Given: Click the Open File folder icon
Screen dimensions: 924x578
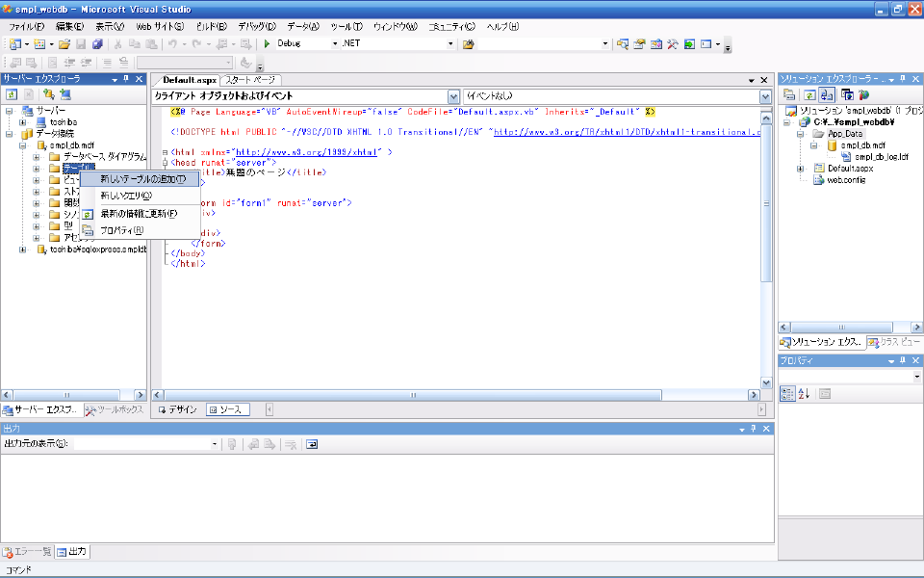Looking at the screenshot, I should click(64, 44).
